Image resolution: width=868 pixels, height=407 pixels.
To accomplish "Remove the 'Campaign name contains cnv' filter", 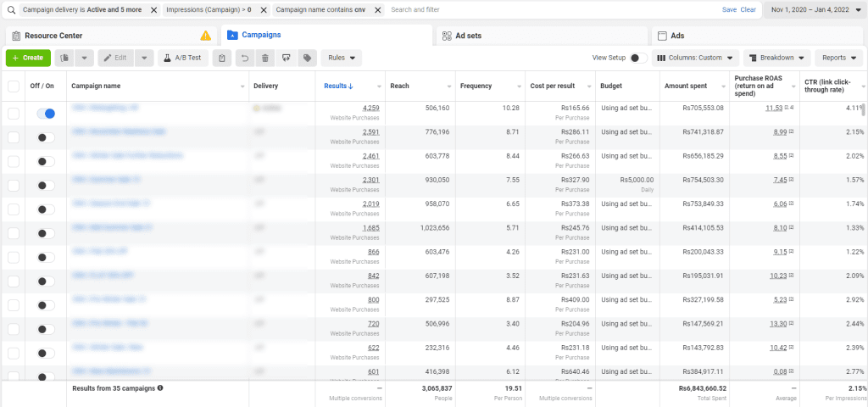I will pos(377,9).
